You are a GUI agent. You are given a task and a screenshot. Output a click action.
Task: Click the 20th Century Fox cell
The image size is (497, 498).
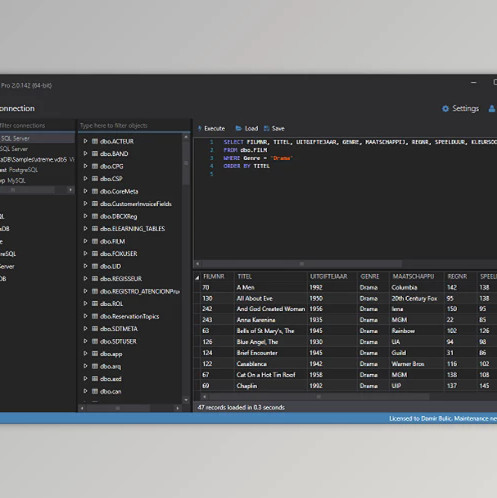[416, 298]
